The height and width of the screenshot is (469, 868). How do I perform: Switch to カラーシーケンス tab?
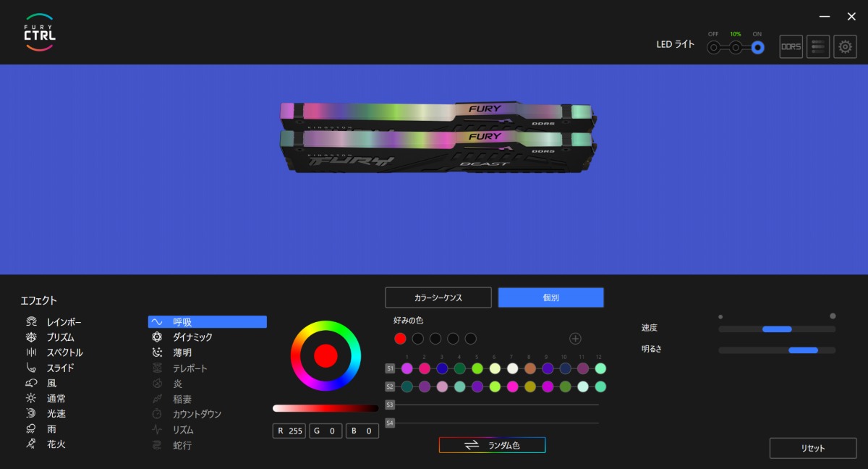[438, 297]
